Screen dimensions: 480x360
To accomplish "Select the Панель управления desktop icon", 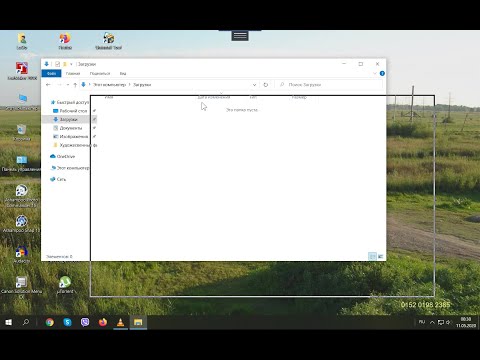I will [x=22, y=163].
